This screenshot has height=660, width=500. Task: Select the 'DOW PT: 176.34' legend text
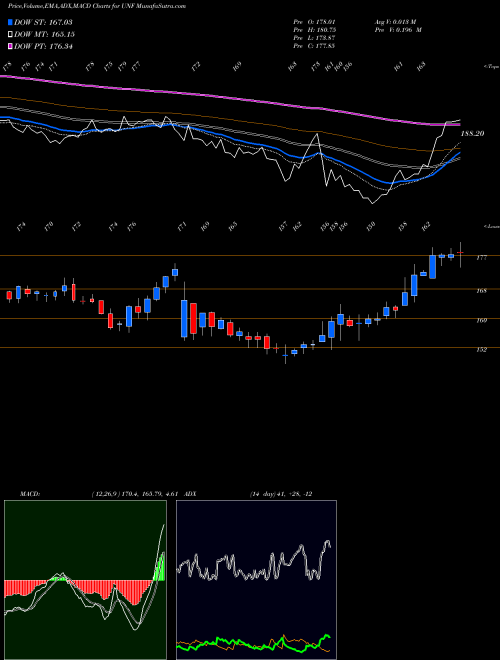pos(43,46)
